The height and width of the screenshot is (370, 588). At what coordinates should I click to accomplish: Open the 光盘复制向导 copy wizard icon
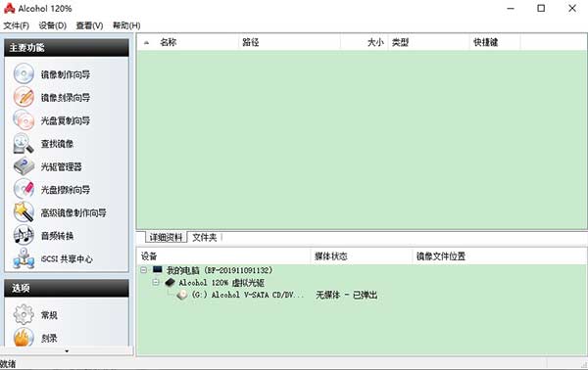tap(24, 120)
